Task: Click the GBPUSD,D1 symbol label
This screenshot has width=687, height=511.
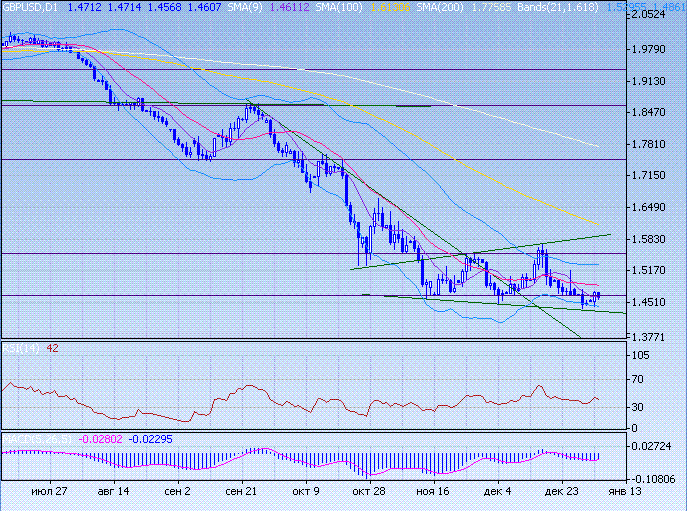Action: click(x=32, y=6)
